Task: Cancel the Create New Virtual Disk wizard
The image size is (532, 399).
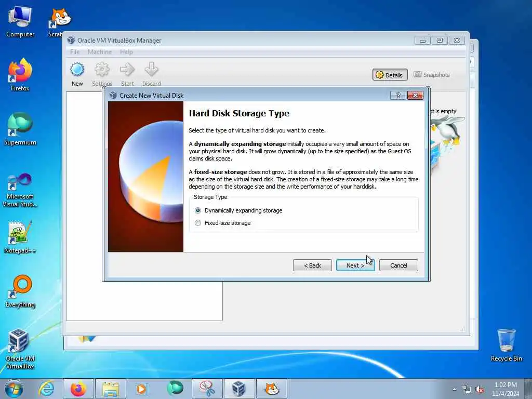Action: coord(398,265)
